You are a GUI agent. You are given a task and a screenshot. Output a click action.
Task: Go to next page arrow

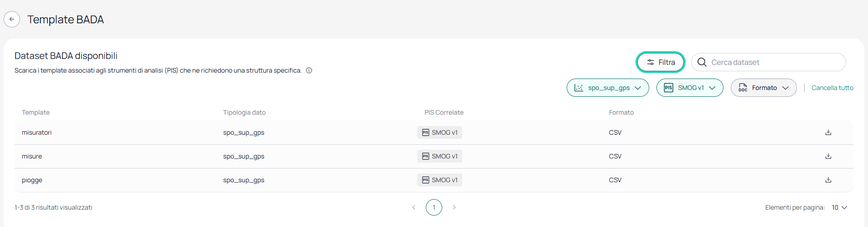click(454, 207)
